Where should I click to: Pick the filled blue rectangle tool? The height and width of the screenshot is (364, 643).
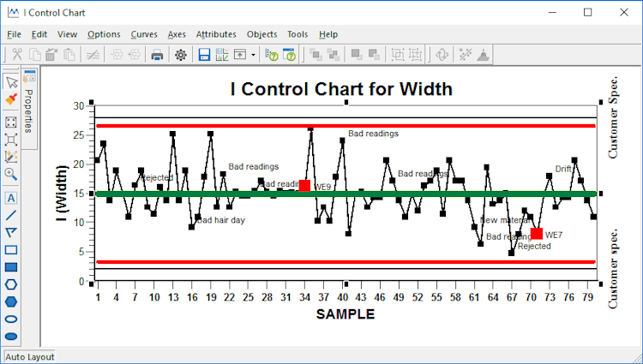pos(11,267)
